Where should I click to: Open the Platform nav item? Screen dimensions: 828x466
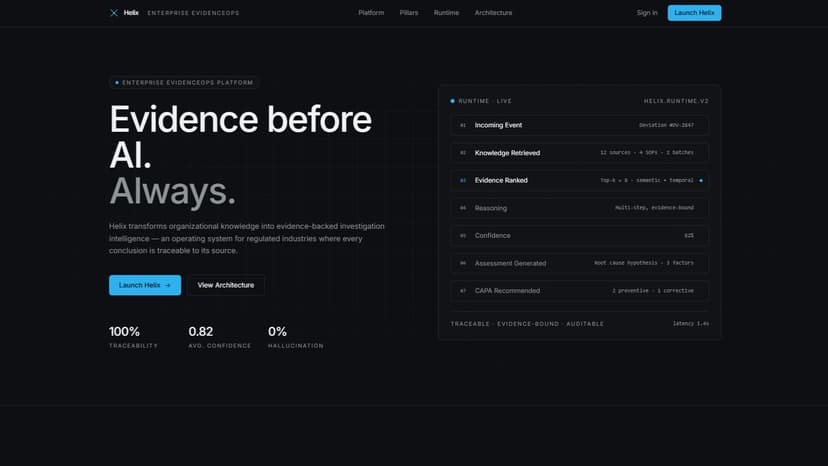pyautogui.click(x=371, y=13)
